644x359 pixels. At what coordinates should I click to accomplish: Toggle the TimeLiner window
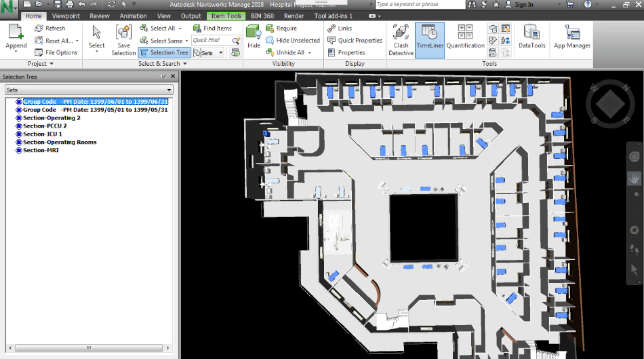point(430,39)
